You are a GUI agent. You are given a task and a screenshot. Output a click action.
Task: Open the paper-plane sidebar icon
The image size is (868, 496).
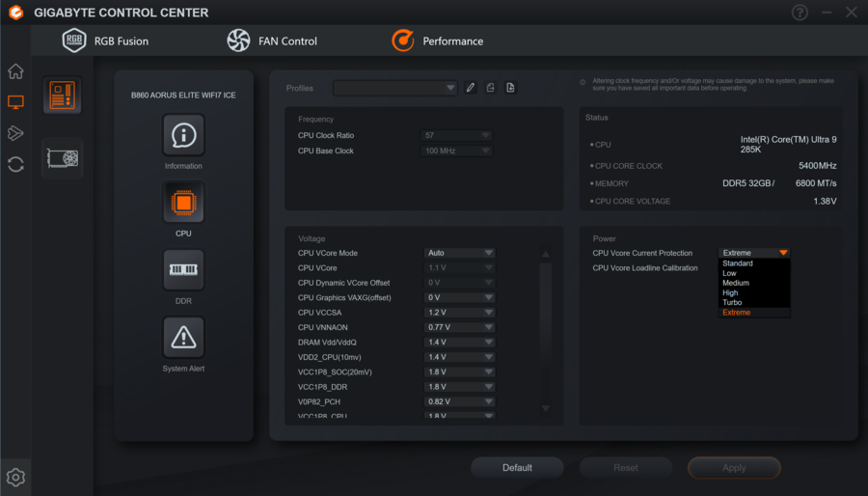point(15,133)
